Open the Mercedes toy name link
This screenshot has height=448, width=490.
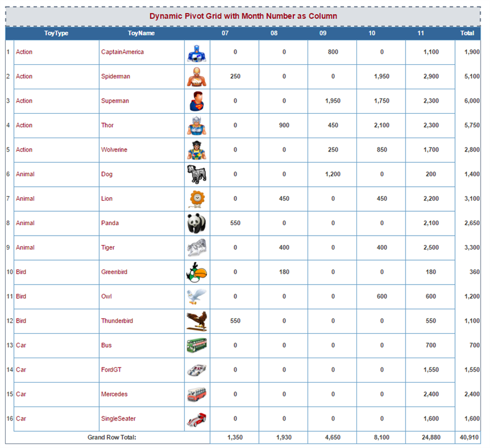click(x=114, y=394)
